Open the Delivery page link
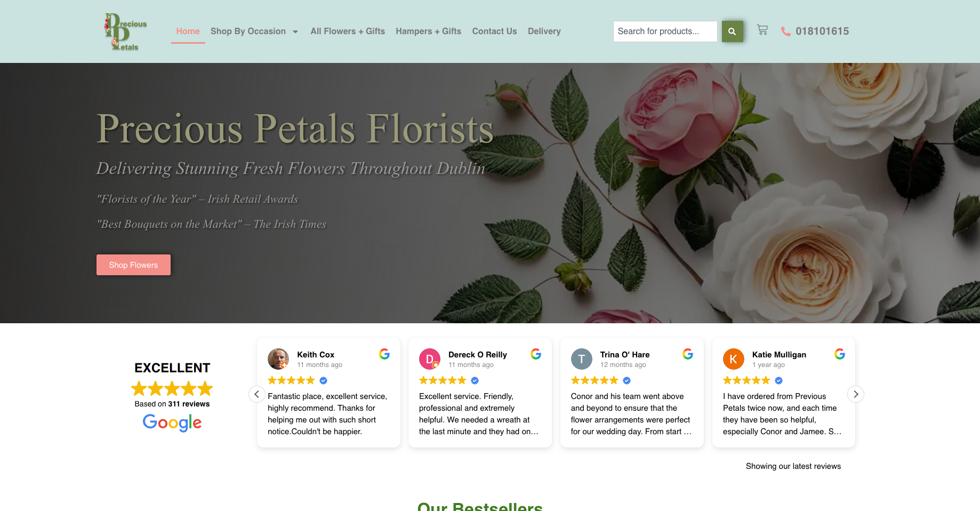 544,31
